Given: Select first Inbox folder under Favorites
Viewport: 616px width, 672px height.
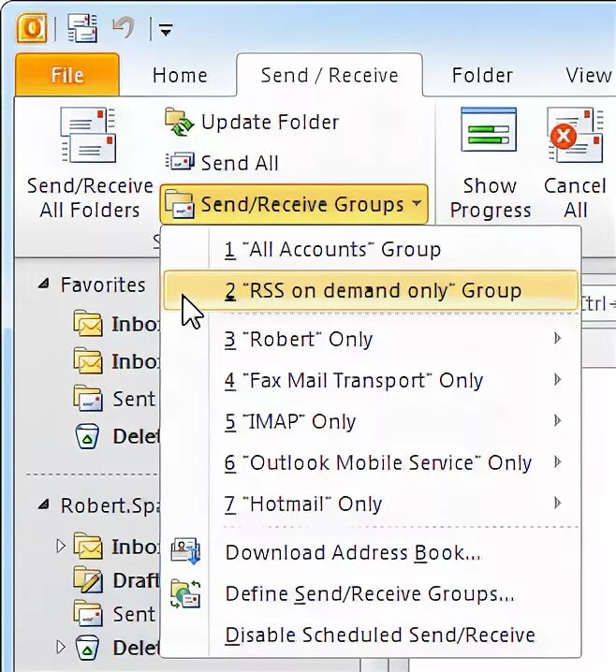Looking at the screenshot, I should (x=116, y=324).
